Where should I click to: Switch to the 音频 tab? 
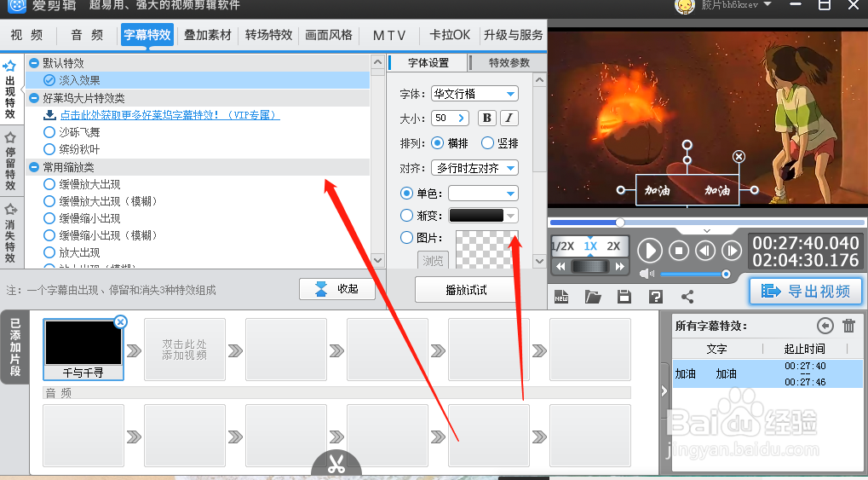(x=87, y=35)
